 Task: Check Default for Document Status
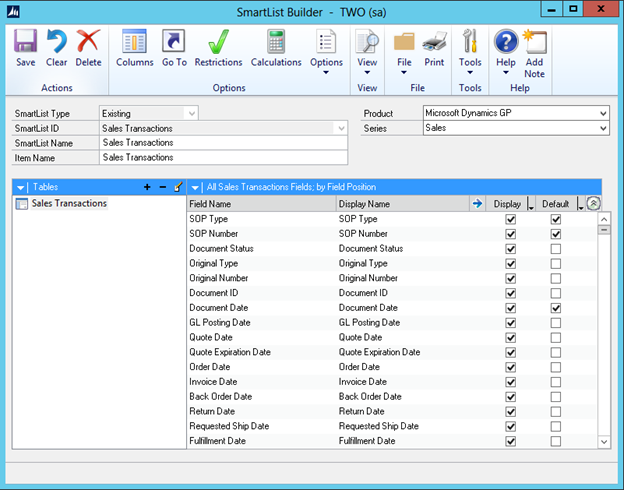[556, 249]
